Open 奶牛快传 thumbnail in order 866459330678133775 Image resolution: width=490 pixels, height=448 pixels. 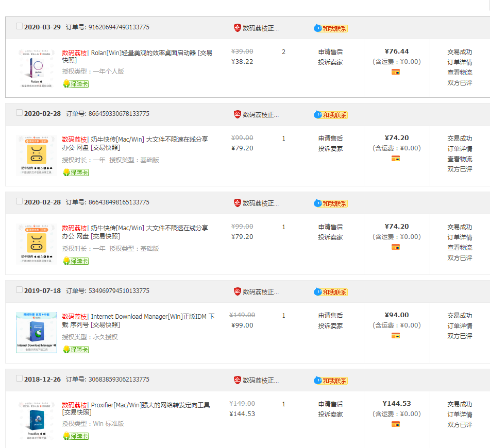[x=37, y=156]
